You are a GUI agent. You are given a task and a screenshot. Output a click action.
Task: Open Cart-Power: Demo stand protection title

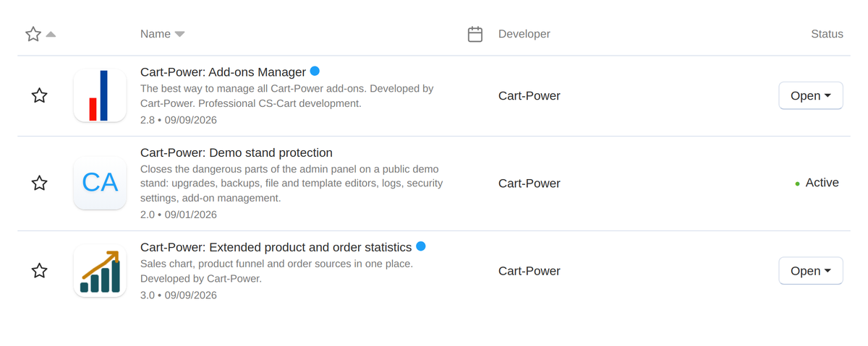[x=237, y=152]
